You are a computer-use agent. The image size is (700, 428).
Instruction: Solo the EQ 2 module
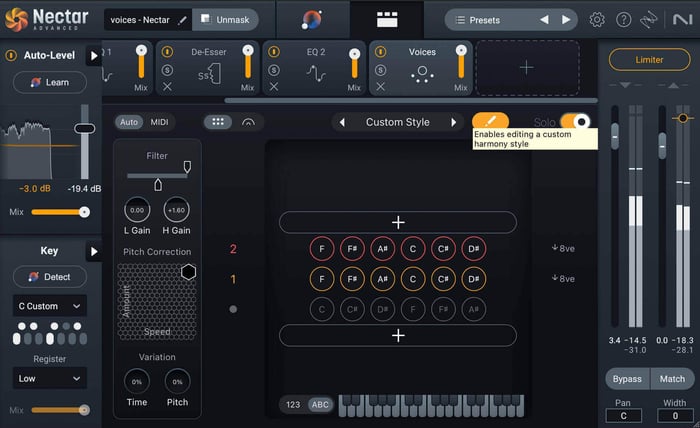[x=274, y=70]
